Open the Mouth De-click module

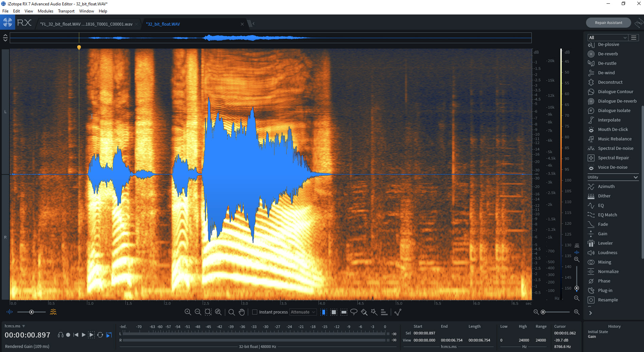(613, 129)
